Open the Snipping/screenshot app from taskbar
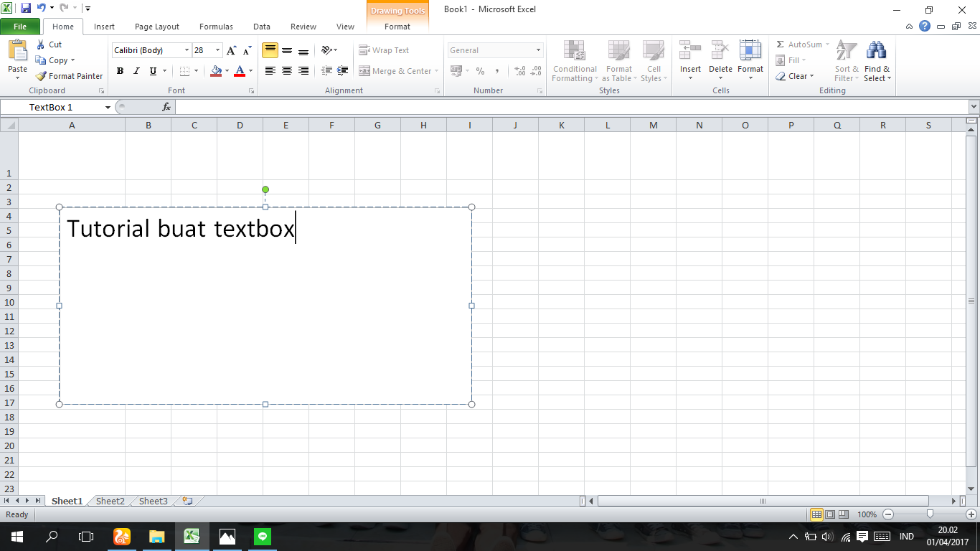 [x=227, y=536]
